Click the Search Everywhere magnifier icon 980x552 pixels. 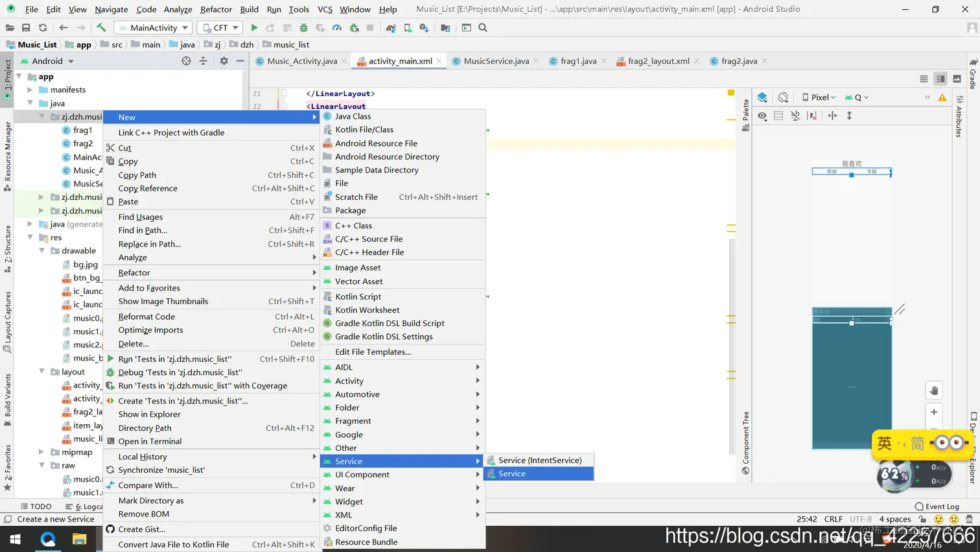[483, 28]
